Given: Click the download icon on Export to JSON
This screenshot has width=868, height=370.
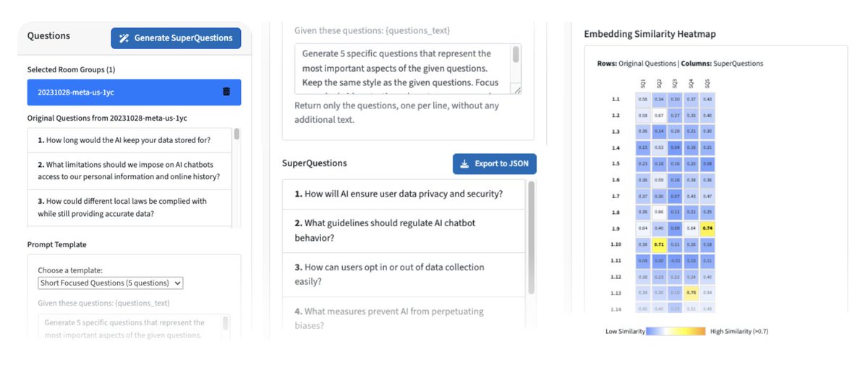Looking at the screenshot, I should [464, 163].
